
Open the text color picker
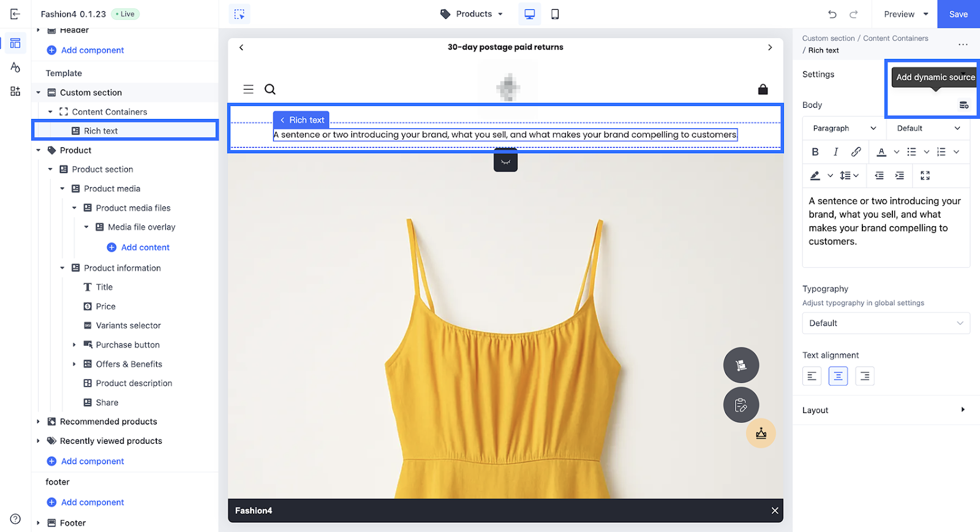tap(881, 152)
